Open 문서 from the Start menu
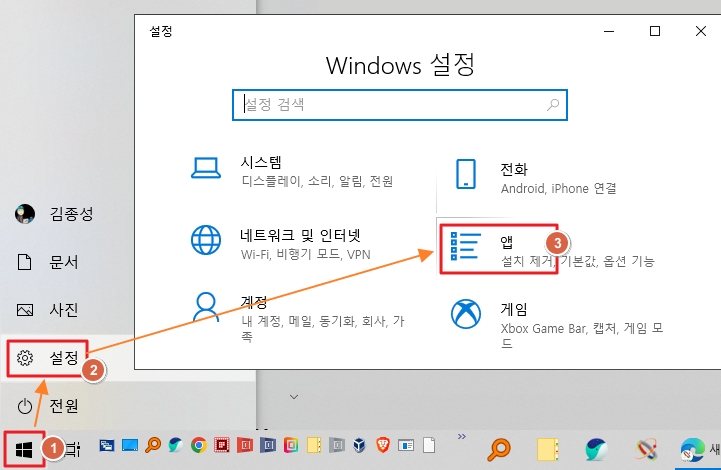The image size is (721, 470). pyautogui.click(x=48, y=262)
